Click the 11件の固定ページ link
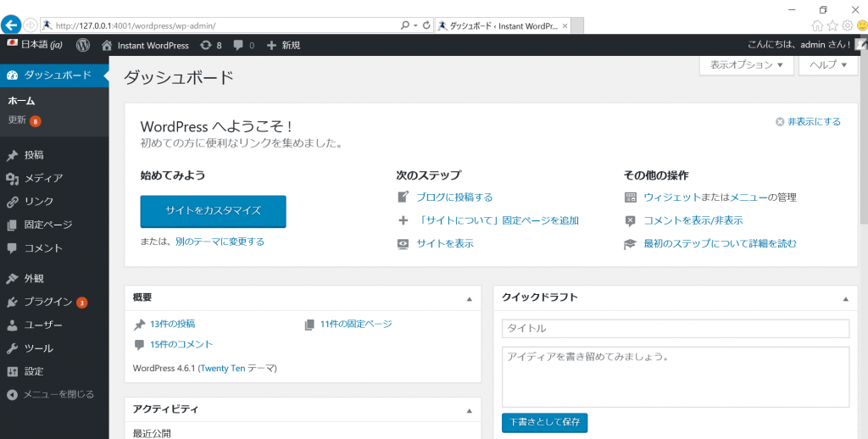Screen dimensions: 868x439 [356, 324]
